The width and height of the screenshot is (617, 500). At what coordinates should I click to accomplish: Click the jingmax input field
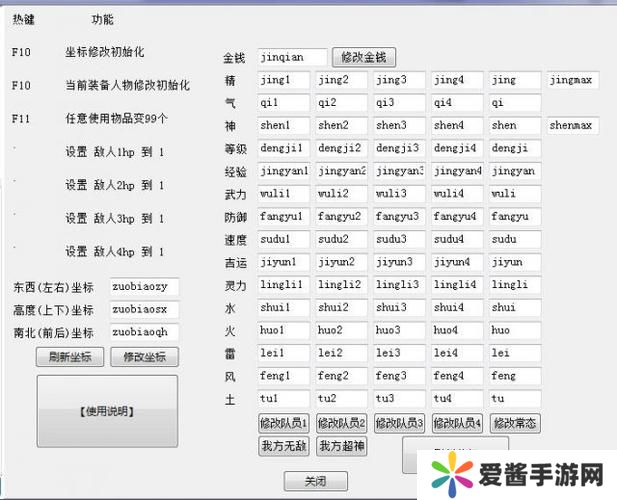pos(572,80)
